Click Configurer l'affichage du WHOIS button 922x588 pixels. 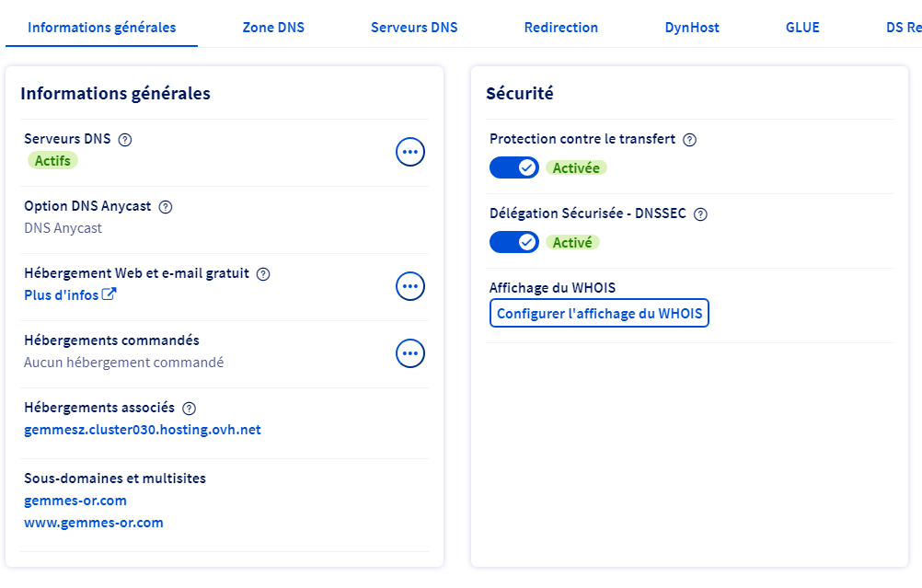[x=599, y=314]
